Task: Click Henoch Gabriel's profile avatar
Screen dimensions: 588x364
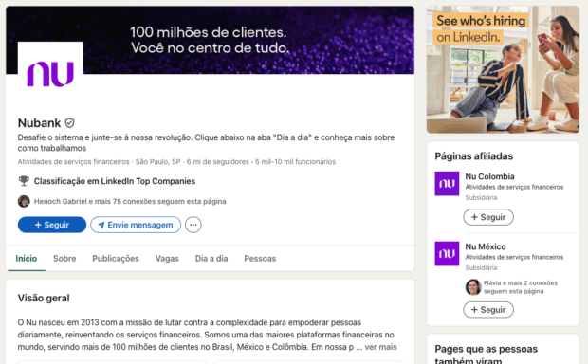Action: point(24,201)
